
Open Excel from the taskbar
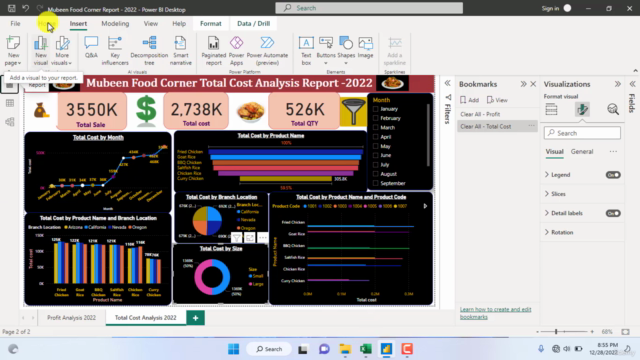tap(366, 349)
